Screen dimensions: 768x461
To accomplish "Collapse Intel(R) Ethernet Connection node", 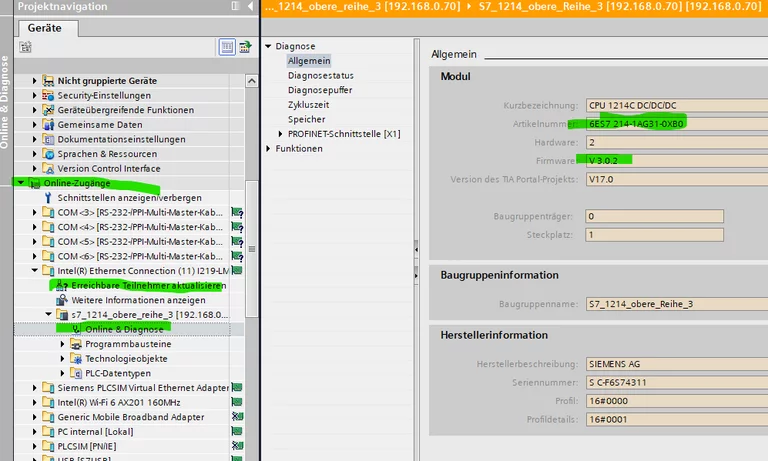I will [x=34, y=270].
